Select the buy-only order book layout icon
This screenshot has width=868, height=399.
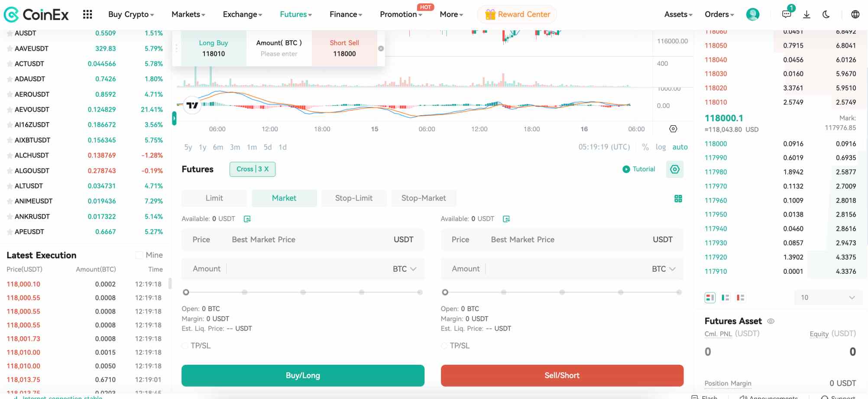pos(725,298)
